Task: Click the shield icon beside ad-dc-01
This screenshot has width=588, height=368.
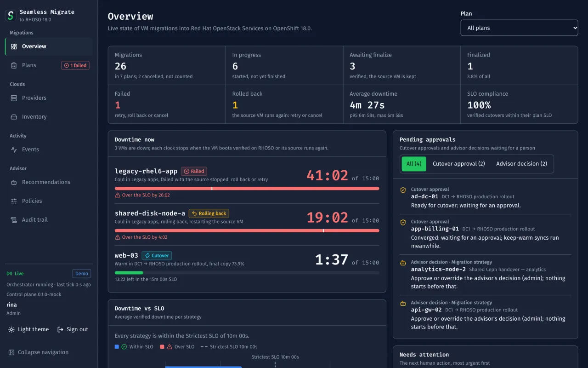Action: click(x=403, y=190)
